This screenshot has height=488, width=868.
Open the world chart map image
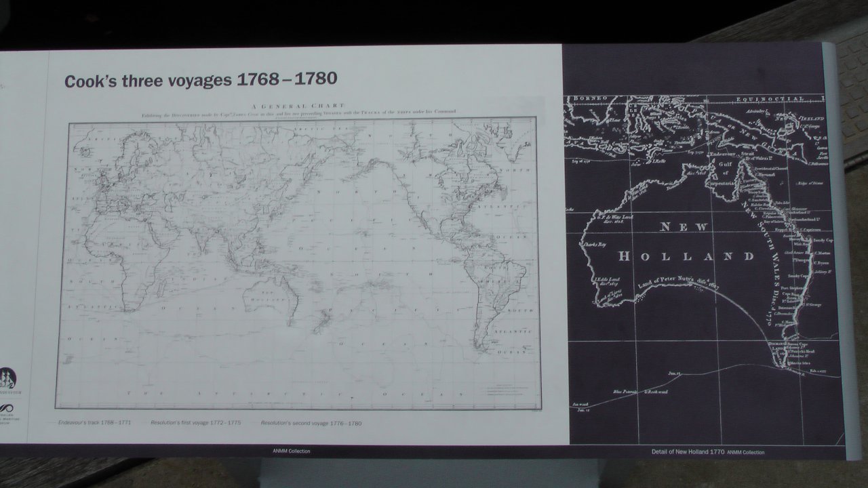[297, 263]
